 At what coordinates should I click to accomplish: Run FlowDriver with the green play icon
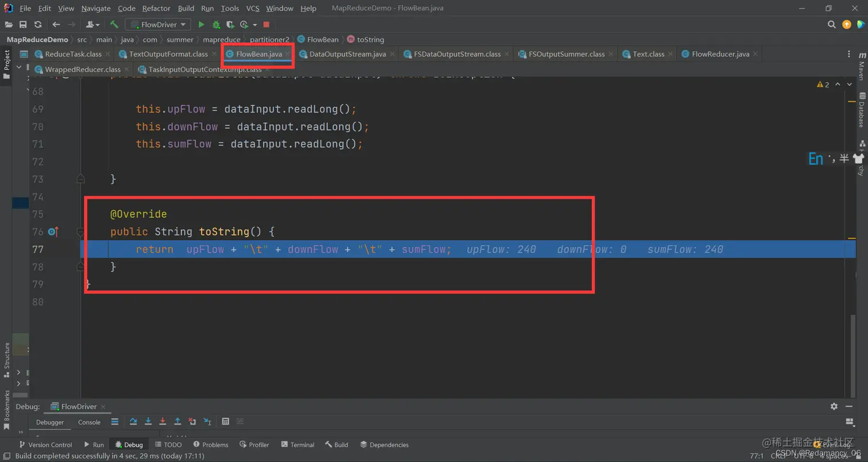(201, 24)
